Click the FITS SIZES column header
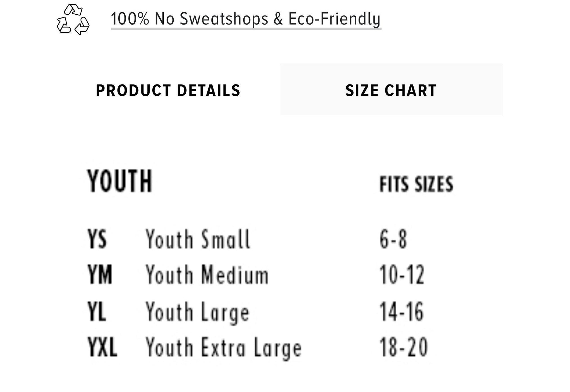The height and width of the screenshot is (392, 570). click(x=416, y=184)
